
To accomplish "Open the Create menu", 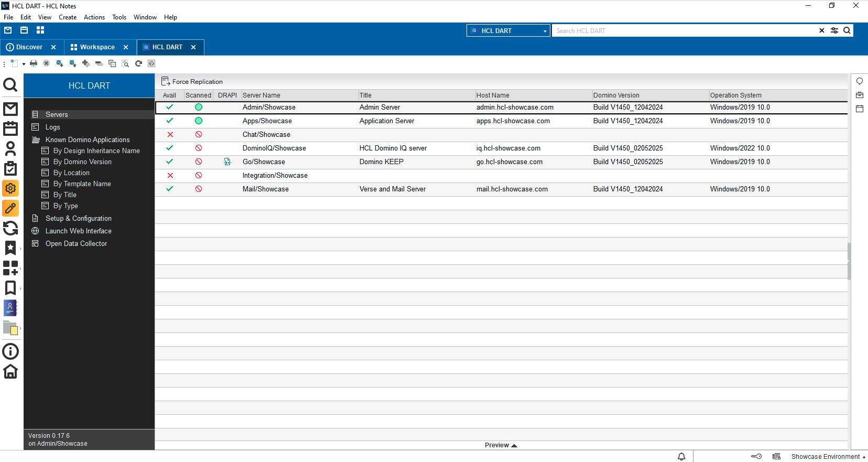I will pos(68,17).
